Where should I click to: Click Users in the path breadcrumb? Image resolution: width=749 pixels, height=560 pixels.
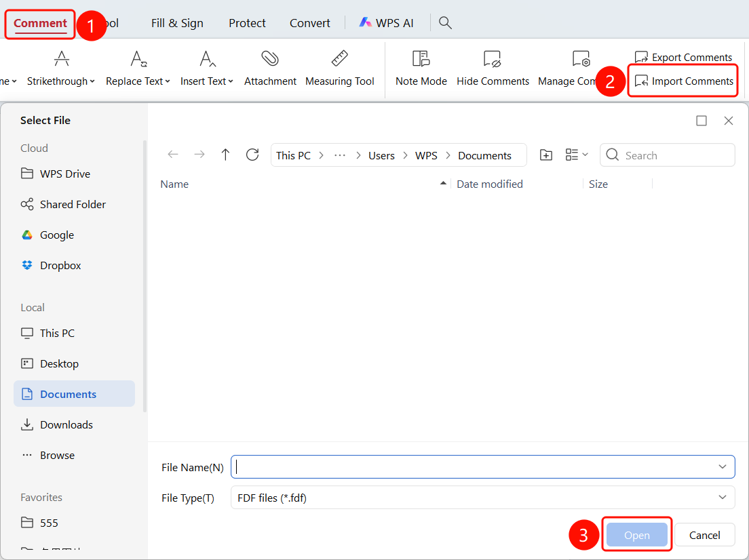[381, 156]
